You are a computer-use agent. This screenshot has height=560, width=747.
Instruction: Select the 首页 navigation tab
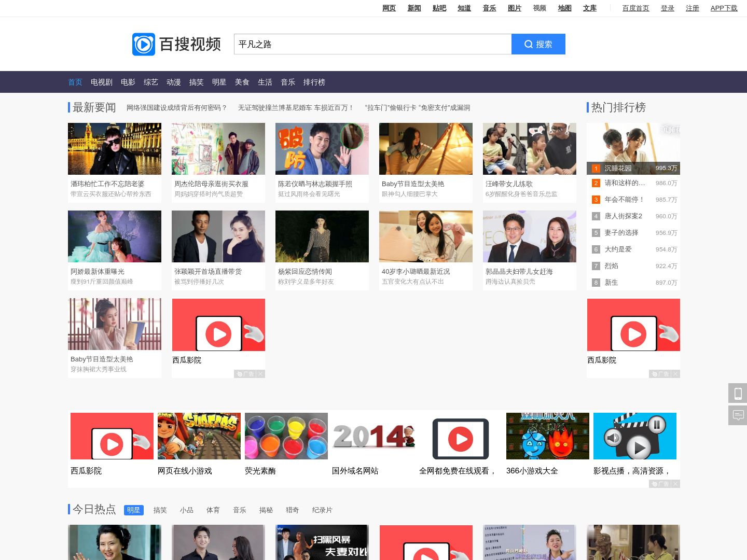pos(75,82)
